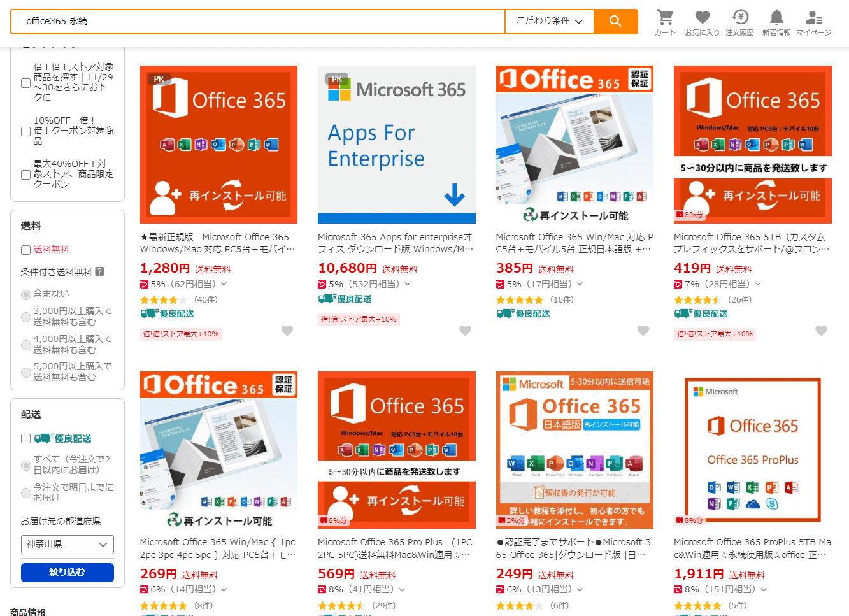The width and height of the screenshot is (849, 616).
Task: Open the こだわり条件 dropdown
Action: [x=549, y=21]
